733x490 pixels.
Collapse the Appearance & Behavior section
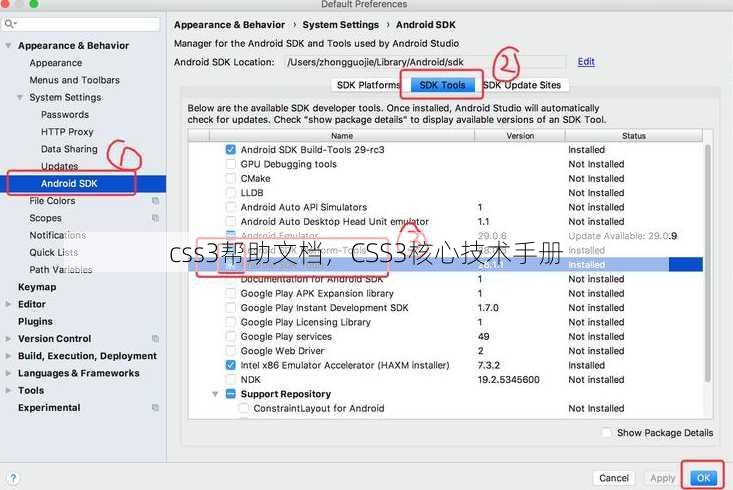[8, 45]
